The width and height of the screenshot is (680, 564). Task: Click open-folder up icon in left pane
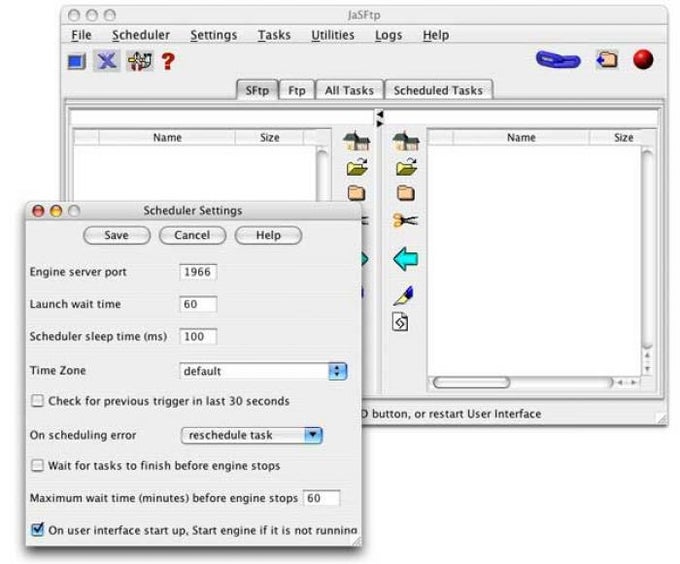[x=357, y=167]
